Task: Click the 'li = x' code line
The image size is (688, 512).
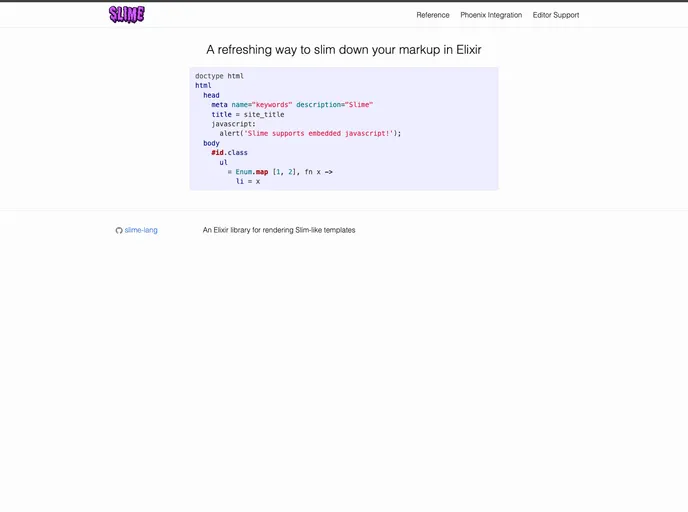Action: pyautogui.click(x=248, y=181)
